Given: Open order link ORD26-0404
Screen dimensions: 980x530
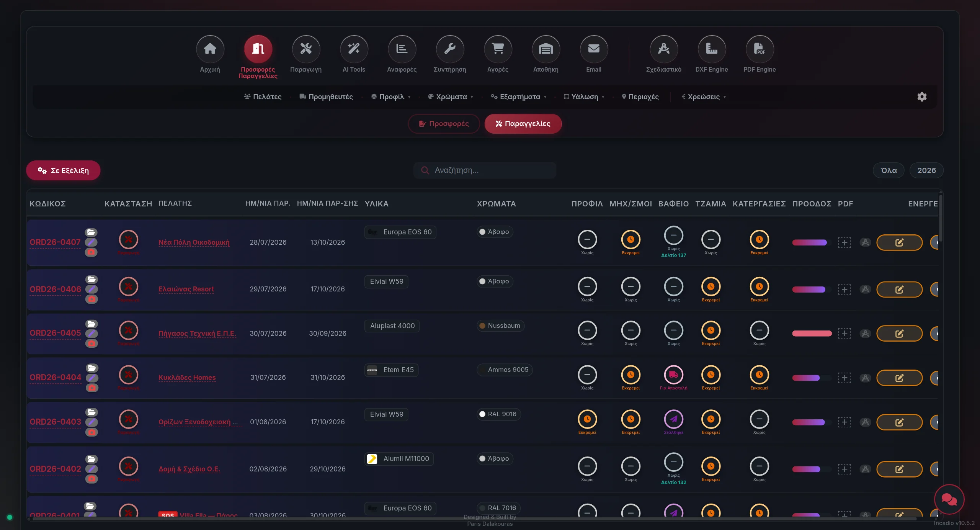Looking at the screenshot, I should point(56,378).
